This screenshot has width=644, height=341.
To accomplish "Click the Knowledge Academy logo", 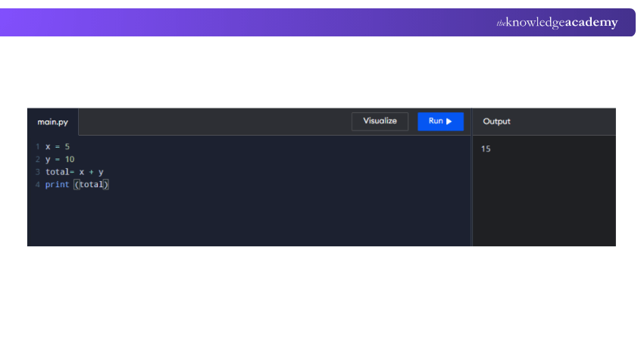I will [558, 22].
